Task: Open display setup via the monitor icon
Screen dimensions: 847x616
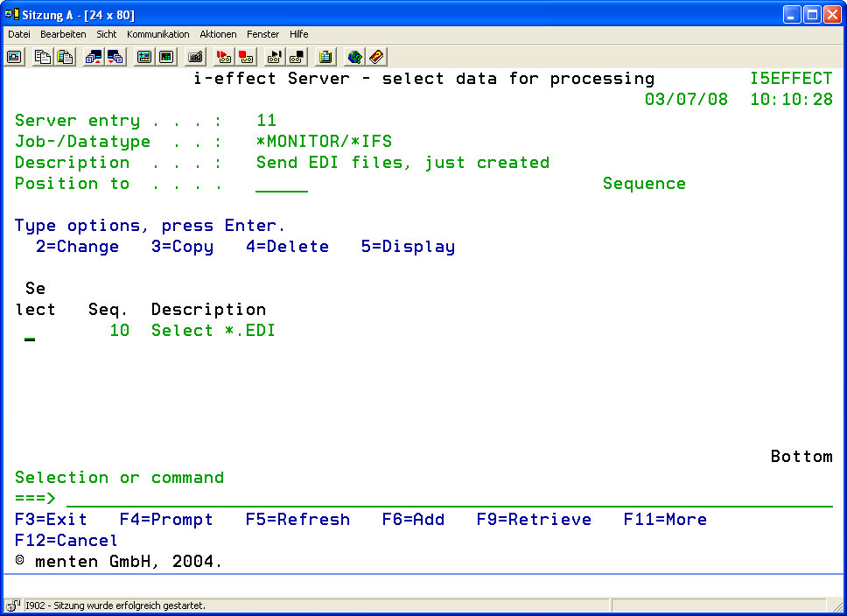Action: (144, 57)
